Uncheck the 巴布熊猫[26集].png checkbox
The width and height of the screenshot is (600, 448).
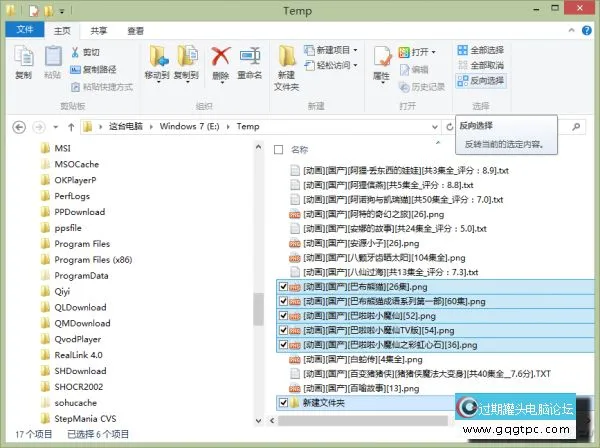[284, 287]
